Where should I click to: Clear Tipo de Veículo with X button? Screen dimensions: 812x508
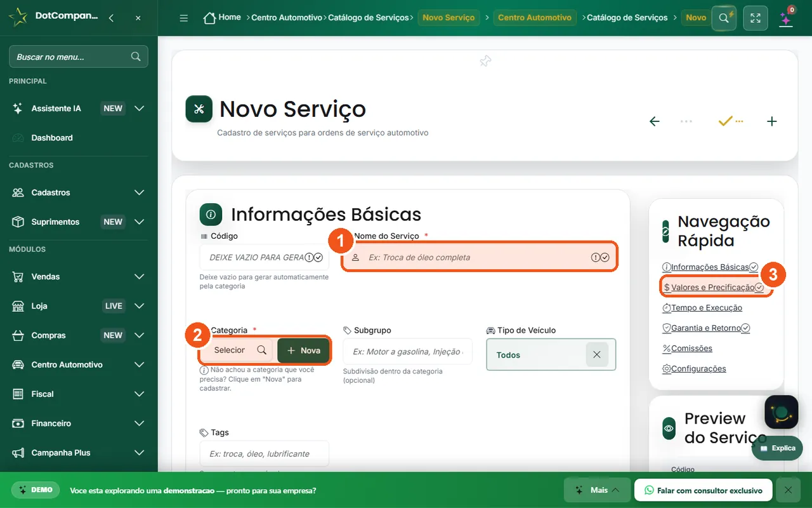(x=597, y=355)
